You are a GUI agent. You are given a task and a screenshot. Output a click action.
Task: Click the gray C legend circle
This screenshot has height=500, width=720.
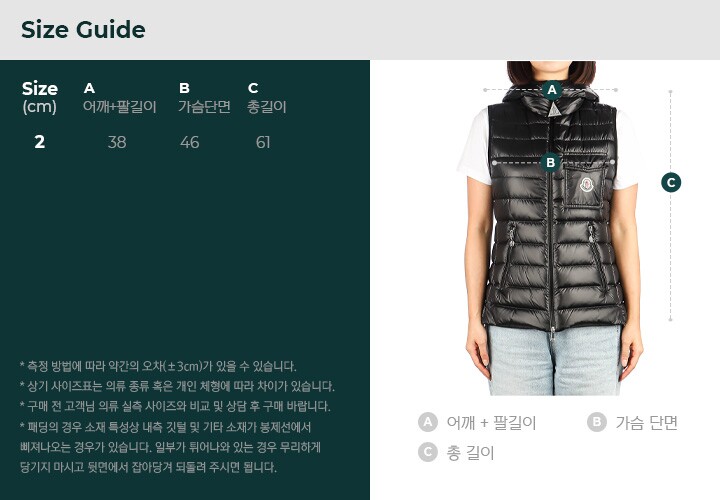[428, 452]
